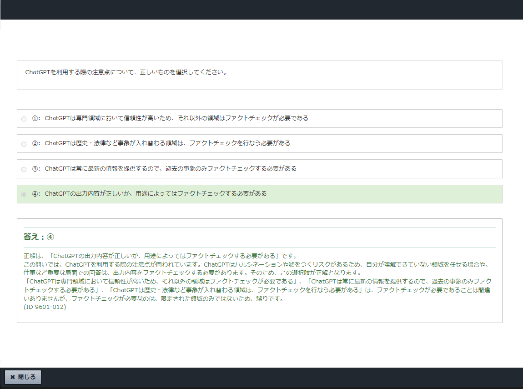Click the 答え：④ answer heading
The image size is (523, 389).
39,237
